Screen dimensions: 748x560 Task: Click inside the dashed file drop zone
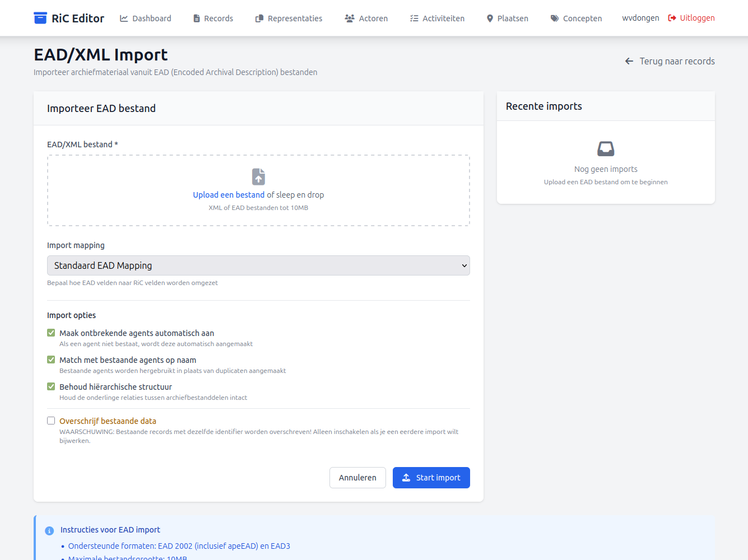pyautogui.click(x=258, y=190)
